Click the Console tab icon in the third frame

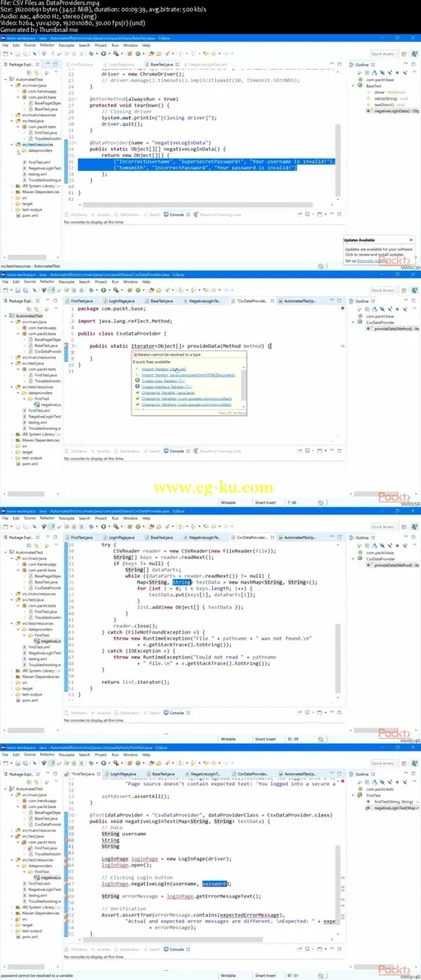tap(167, 713)
